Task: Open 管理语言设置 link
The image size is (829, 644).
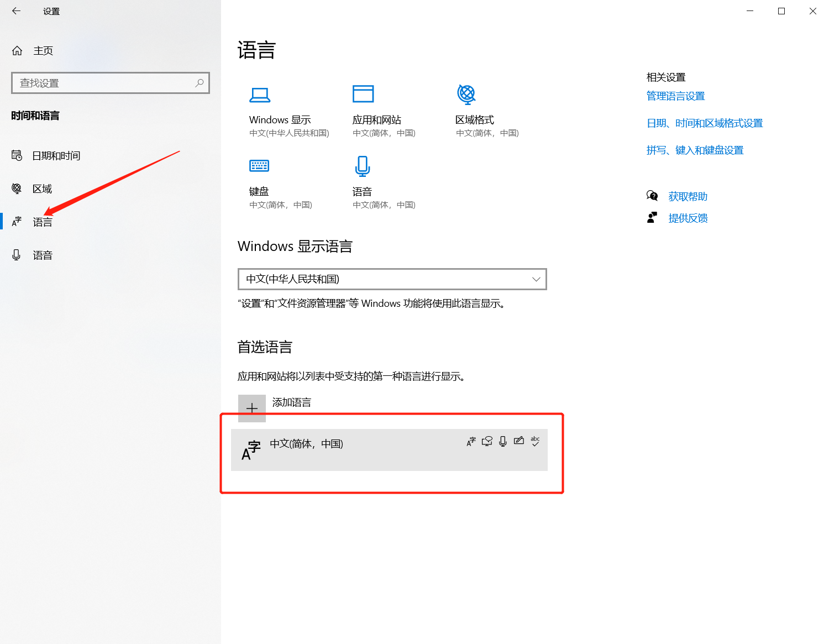Action: [675, 96]
